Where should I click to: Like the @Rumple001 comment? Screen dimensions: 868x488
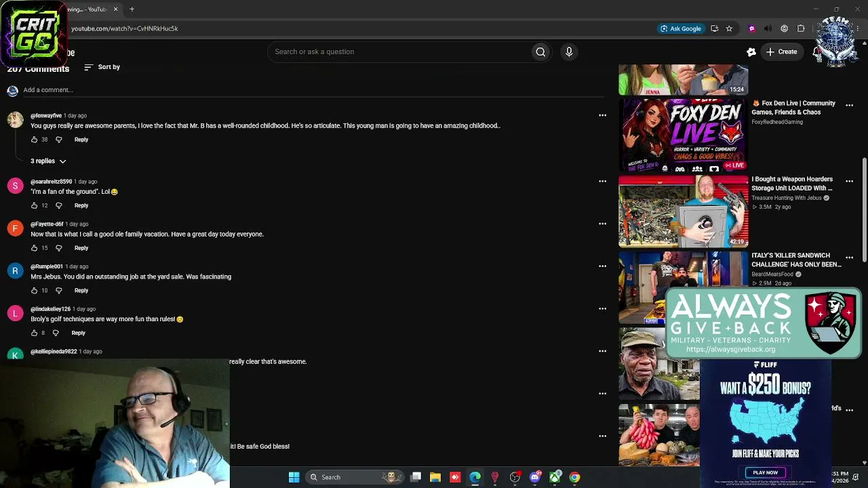[x=34, y=291]
